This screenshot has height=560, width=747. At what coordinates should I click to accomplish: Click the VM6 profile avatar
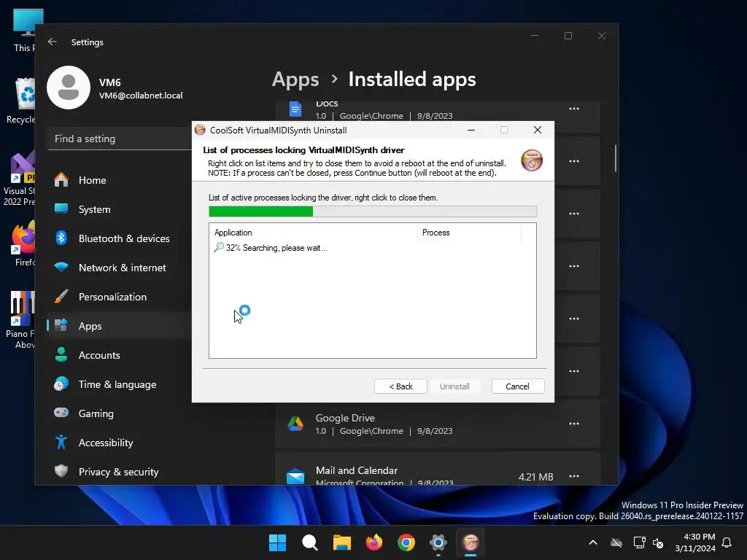pyautogui.click(x=69, y=87)
